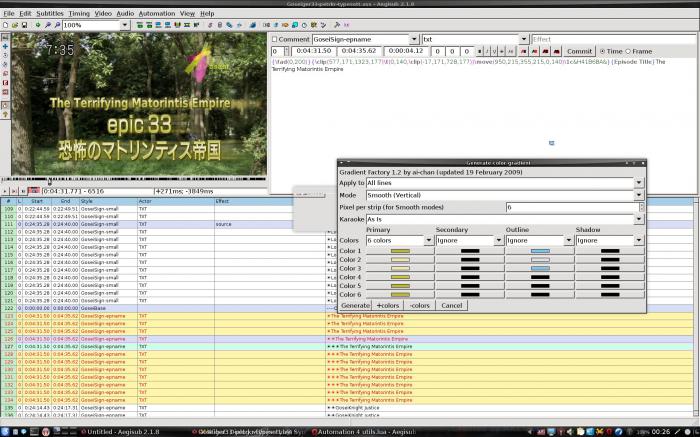700x437 pixels.
Task: Click the Snap start to video icon
Action: [x=158, y=25]
